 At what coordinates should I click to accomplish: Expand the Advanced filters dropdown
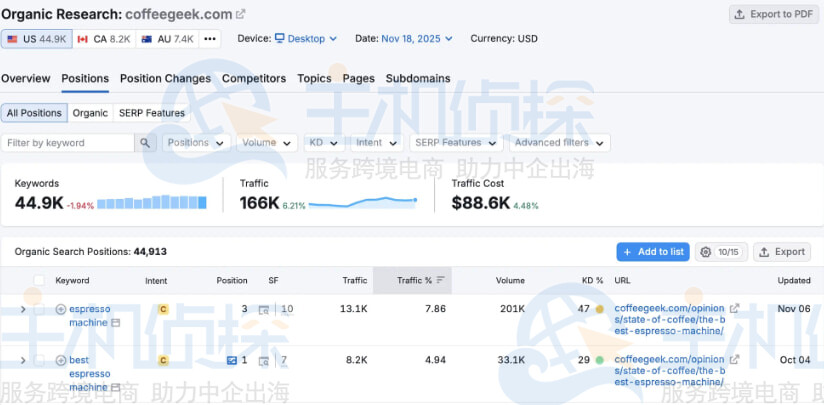(x=559, y=143)
